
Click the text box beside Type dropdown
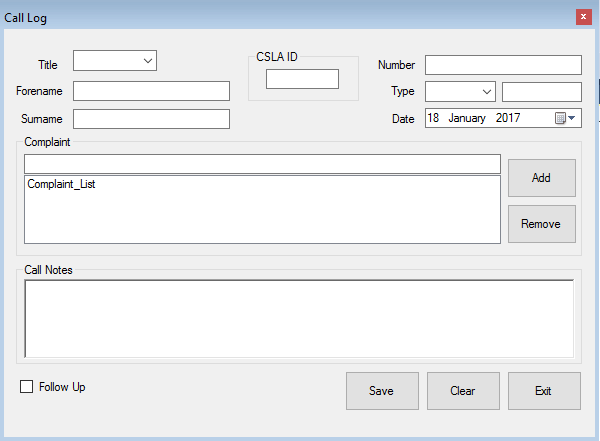(x=542, y=92)
